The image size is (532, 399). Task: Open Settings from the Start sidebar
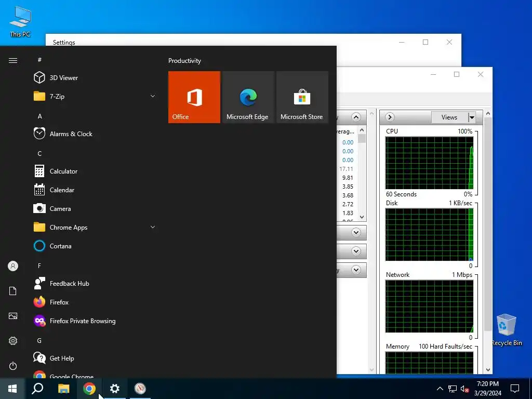click(13, 341)
